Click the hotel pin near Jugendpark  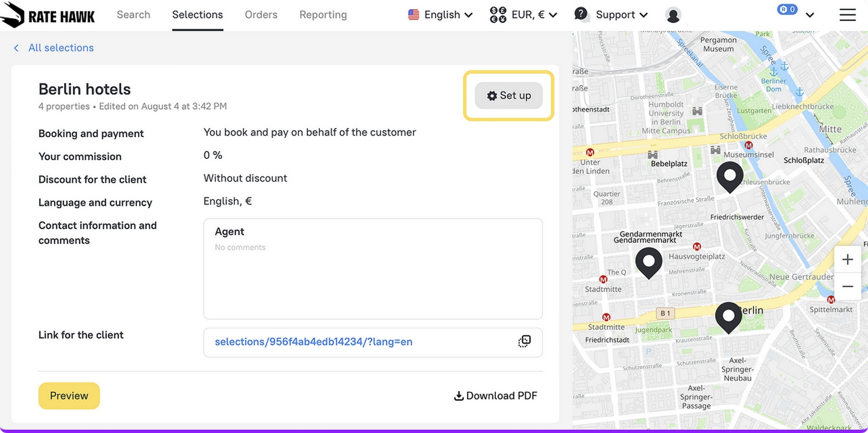click(728, 316)
